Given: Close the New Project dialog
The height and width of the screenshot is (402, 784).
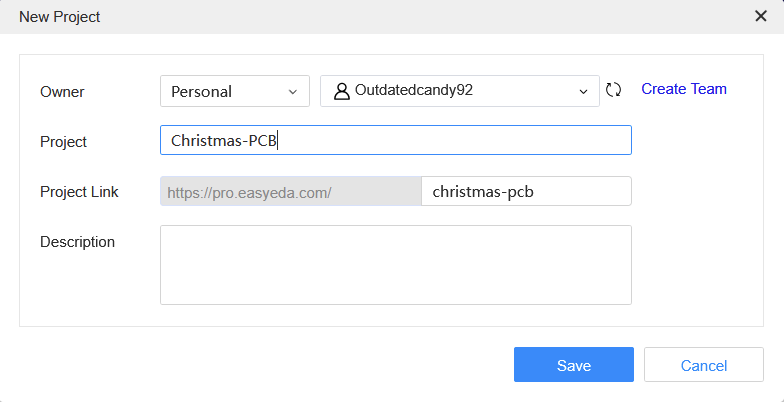Looking at the screenshot, I should [x=760, y=16].
